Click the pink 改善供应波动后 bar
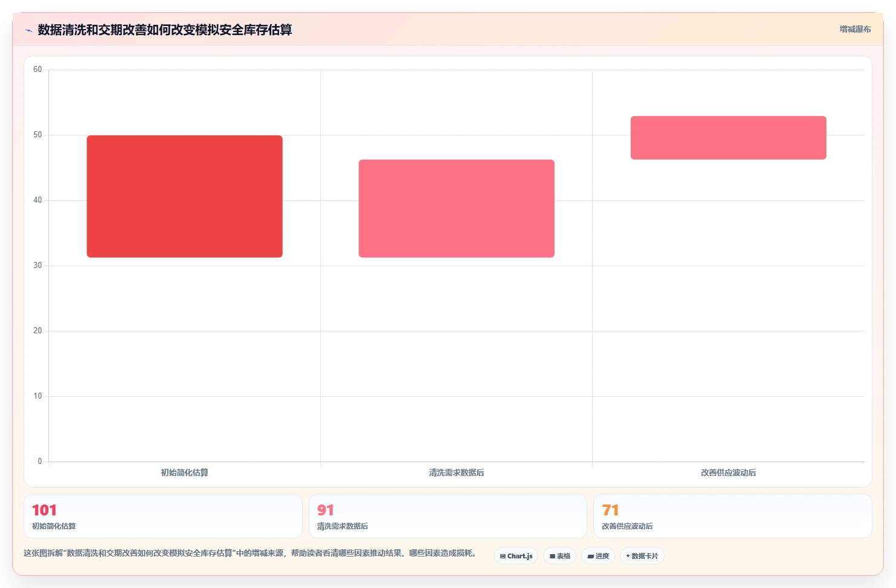 point(728,138)
